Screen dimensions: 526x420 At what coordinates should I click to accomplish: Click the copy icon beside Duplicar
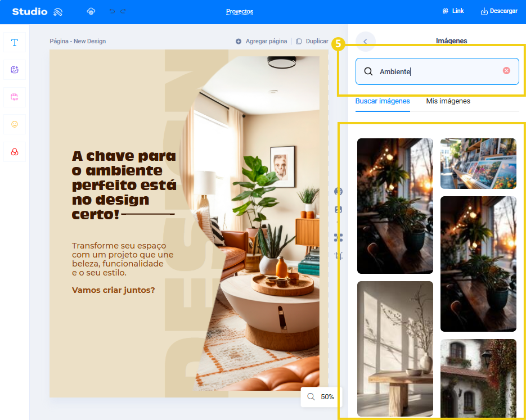coord(299,41)
